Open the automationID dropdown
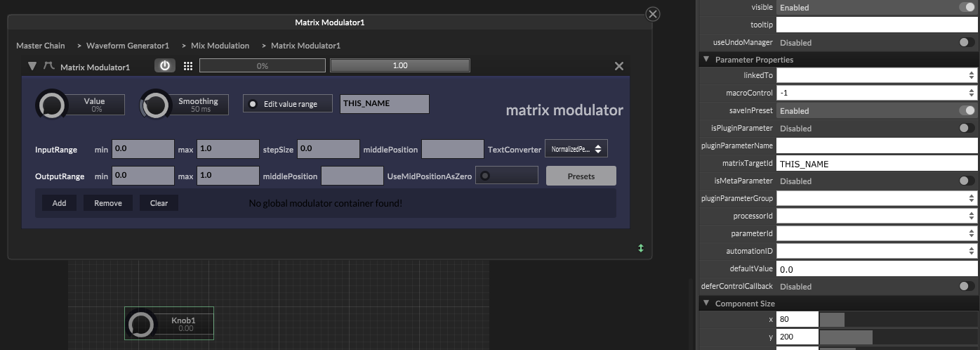Viewport: 980px width, 350px height. (x=877, y=251)
